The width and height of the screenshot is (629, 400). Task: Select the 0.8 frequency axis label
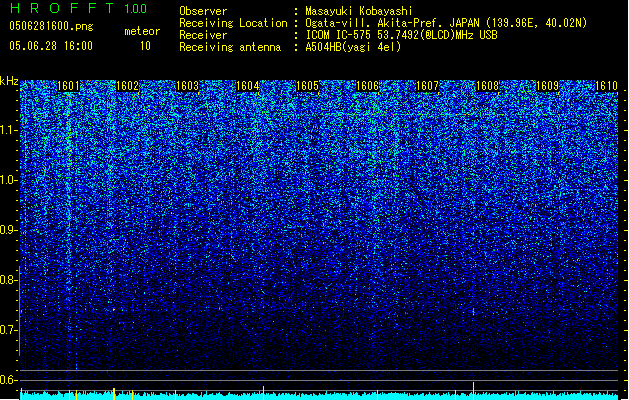pos(8,280)
